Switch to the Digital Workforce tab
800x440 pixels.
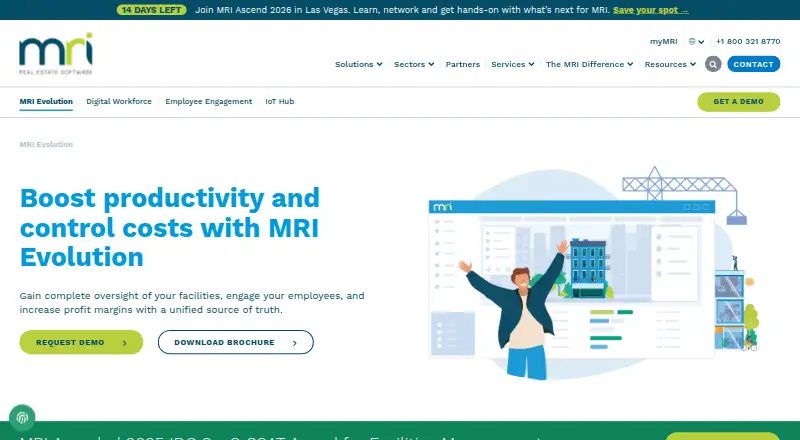[x=119, y=102]
